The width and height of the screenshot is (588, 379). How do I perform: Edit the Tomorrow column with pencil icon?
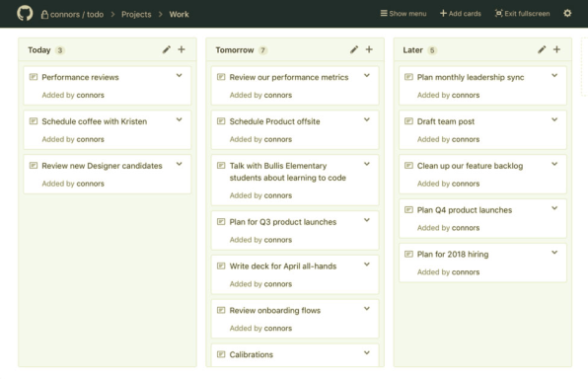coord(354,49)
